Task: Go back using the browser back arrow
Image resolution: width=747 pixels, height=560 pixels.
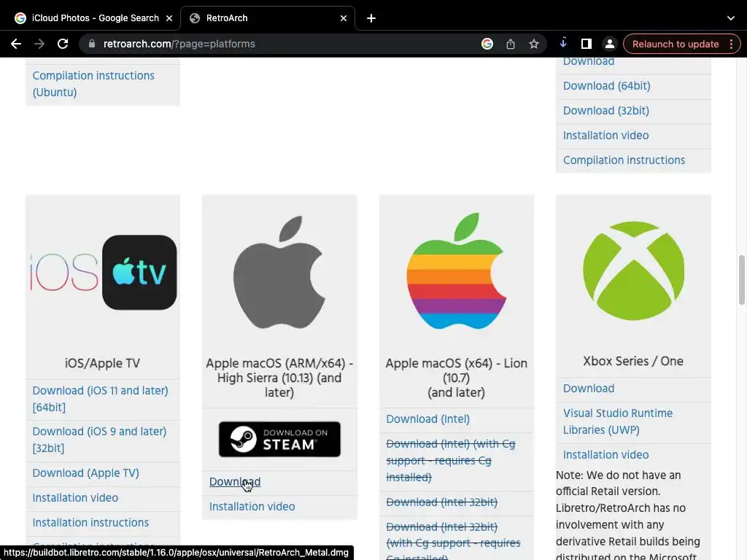Action: point(16,44)
